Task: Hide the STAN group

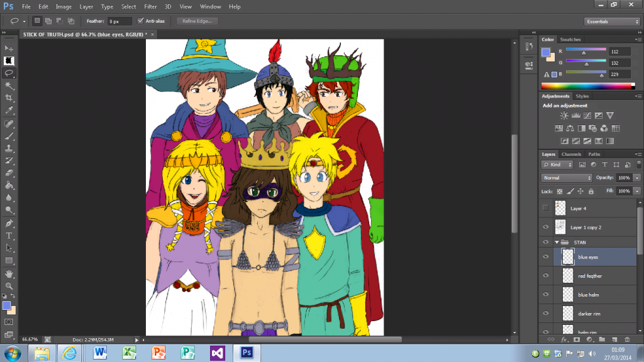Action: click(x=545, y=242)
